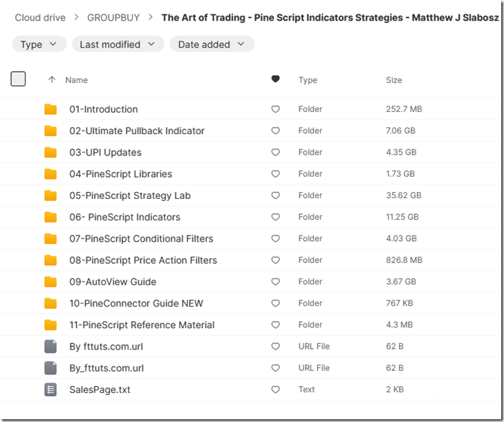Click the 11.25 GB size value
The width and height of the screenshot is (504, 422).
[402, 217]
